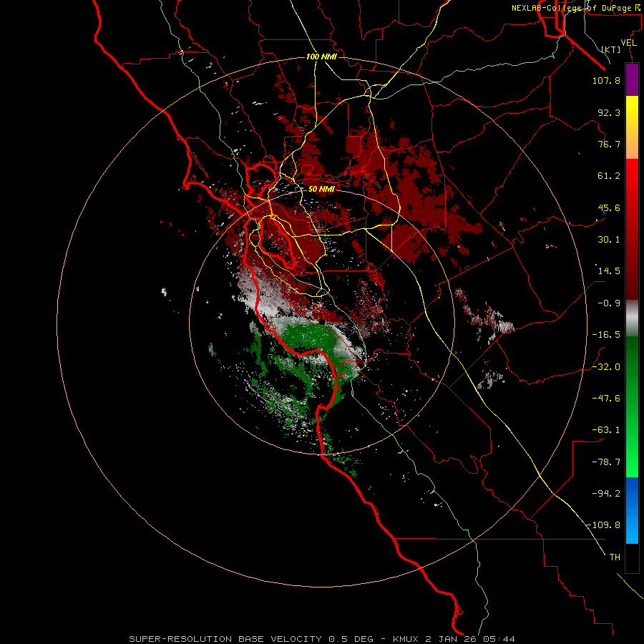Click the 92.3 velocity scale value
644x644 pixels.
point(609,112)
